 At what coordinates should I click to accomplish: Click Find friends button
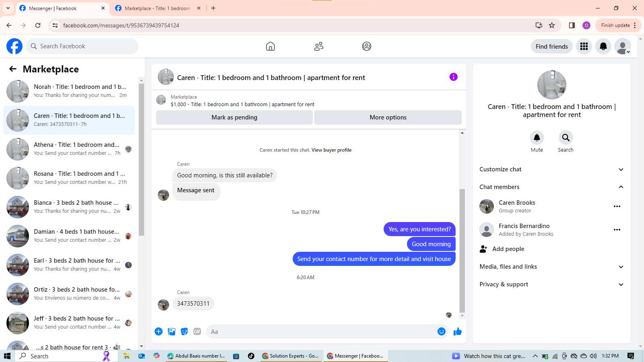552,46
